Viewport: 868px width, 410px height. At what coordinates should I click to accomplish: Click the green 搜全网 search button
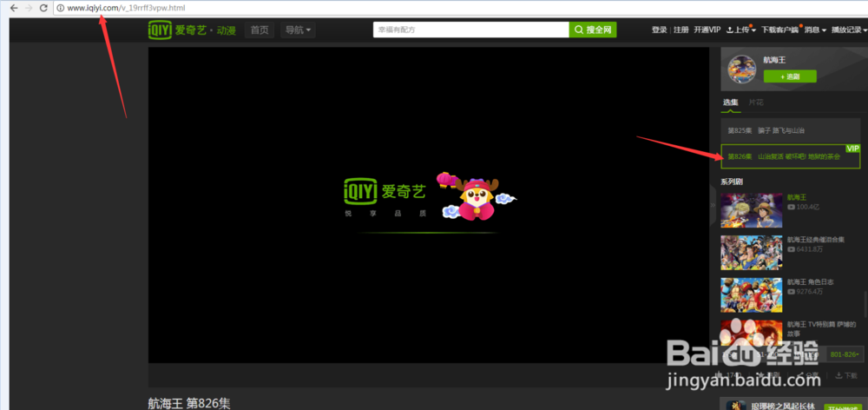pyautogui.click(x=593, y=30)
